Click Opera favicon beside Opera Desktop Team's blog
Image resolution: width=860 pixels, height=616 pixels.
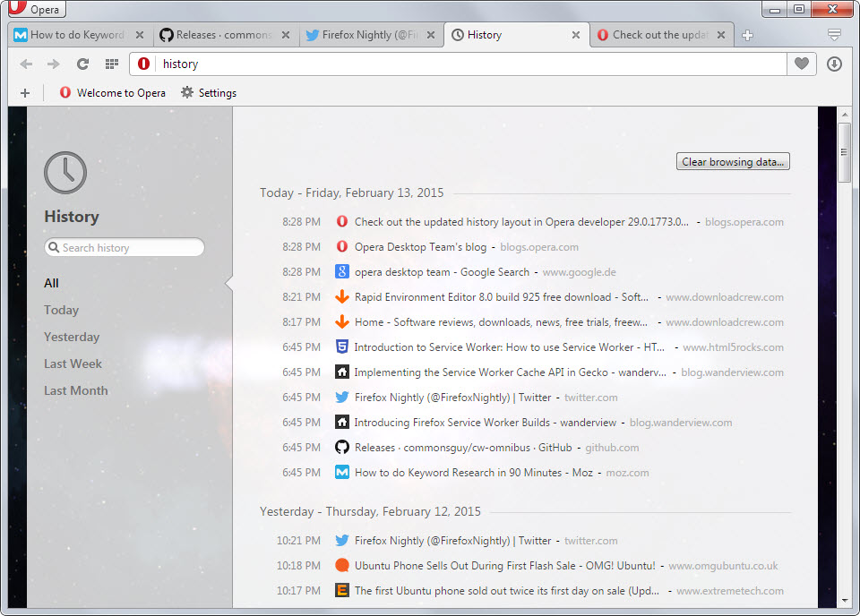click(341, 246)
